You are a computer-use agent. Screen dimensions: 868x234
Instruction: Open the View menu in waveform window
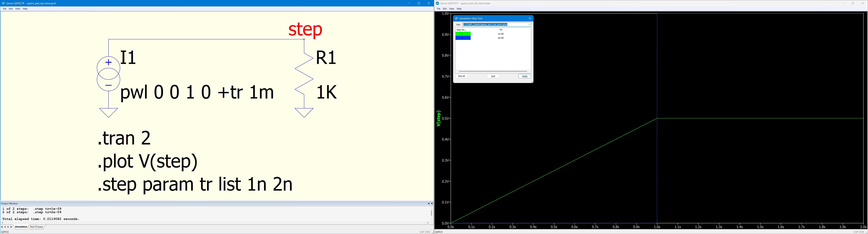point(451,9)
